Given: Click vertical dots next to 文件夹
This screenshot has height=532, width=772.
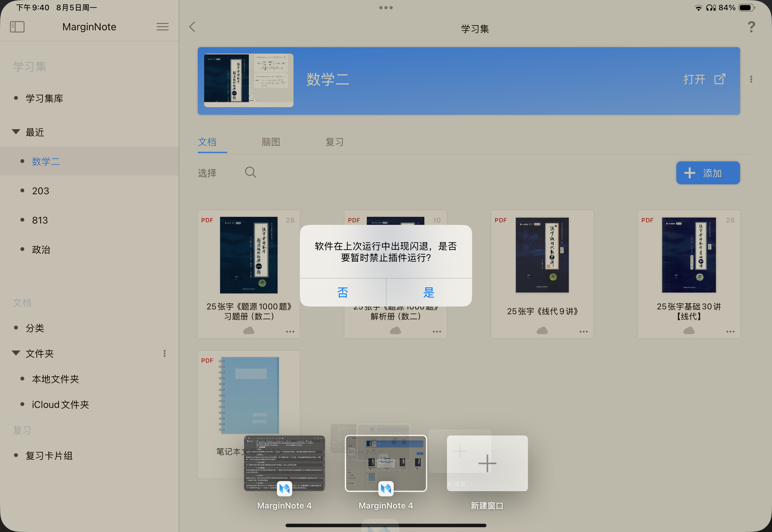Looking at the screenshot, I should click(x=164, y=353).
